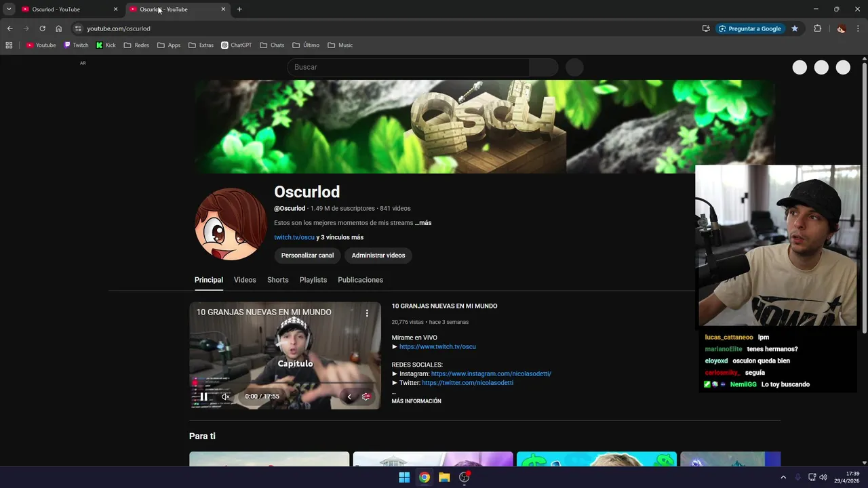Install app icon in the address bar
The image size is (868, 488).
706,28
